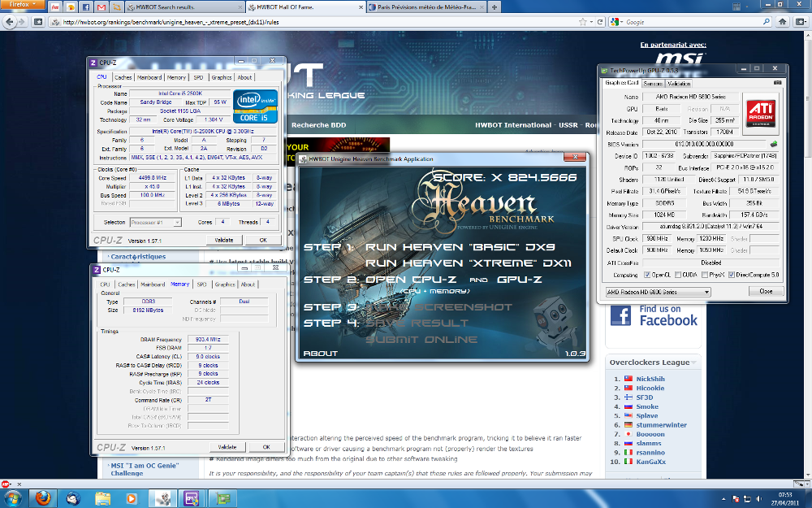Close the add-on bar with the X
The image size is (812, 508).
click(19, 484)
